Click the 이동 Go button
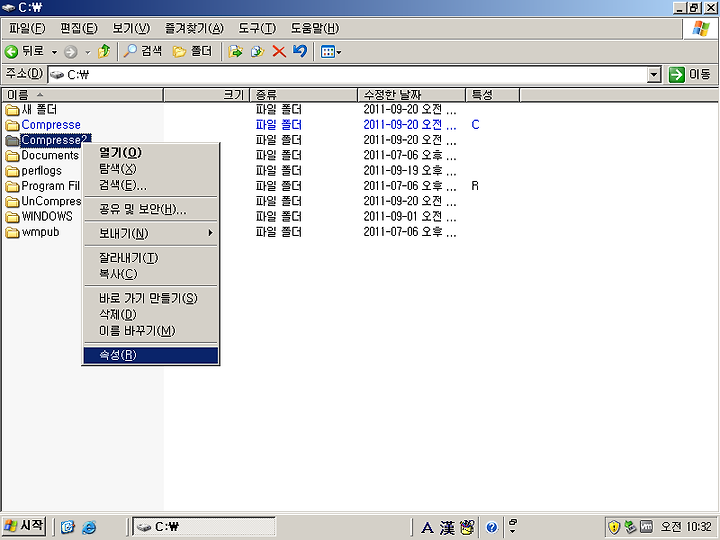The width and height of the screenshot is (720, 540). click(690, 74)
